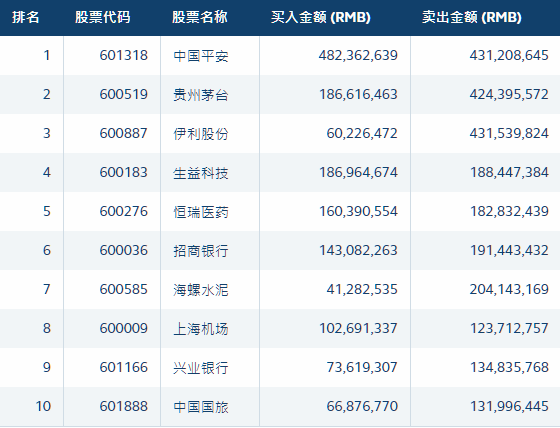
Task: Select stock name 中国国旅
Action: [x=201, y=407]
